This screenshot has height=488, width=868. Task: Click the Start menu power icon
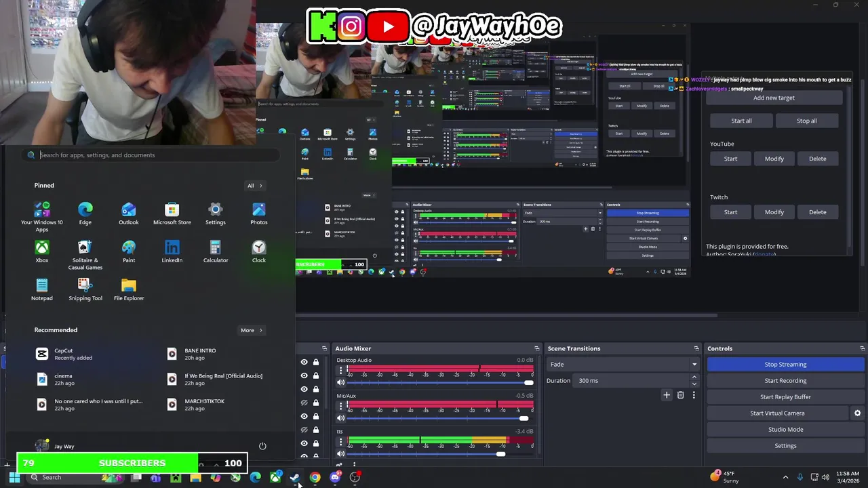[x=262, y=446]
